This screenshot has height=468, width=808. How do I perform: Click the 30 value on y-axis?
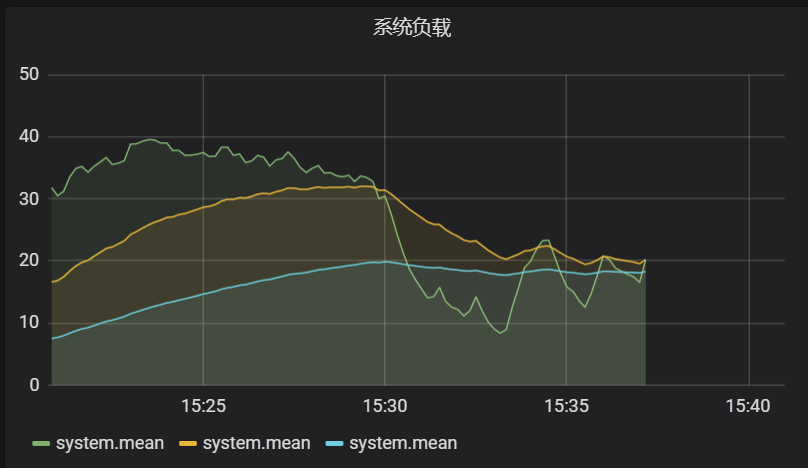(x=29, y=199)
